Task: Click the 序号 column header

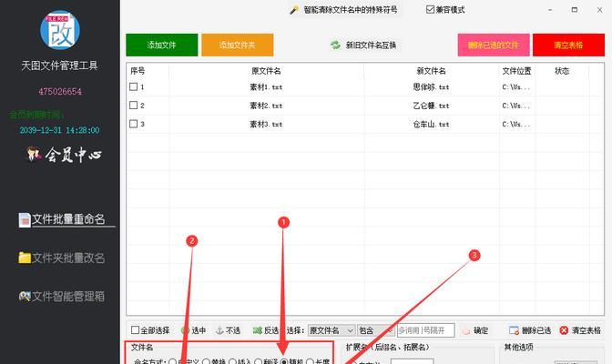Action: 138,71
